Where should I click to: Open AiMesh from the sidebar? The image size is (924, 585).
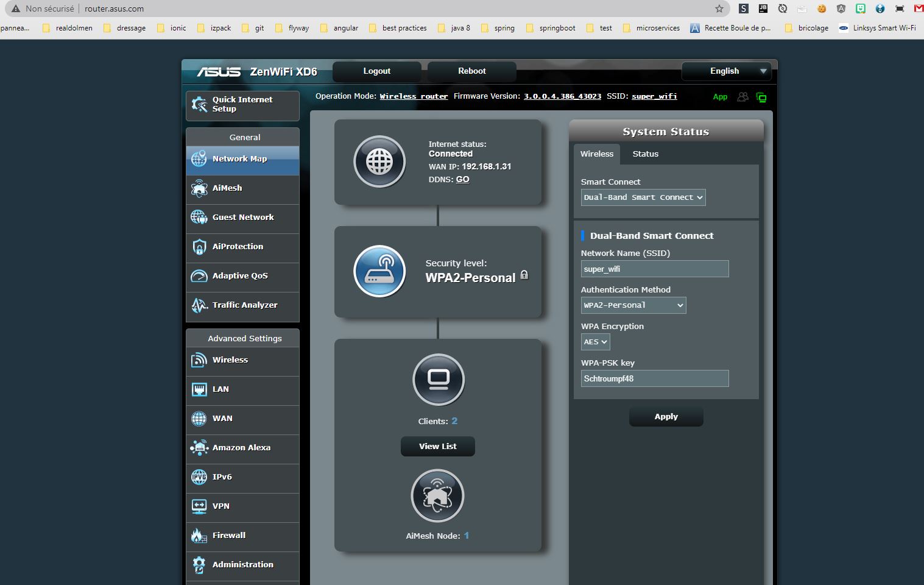[242, 189]
